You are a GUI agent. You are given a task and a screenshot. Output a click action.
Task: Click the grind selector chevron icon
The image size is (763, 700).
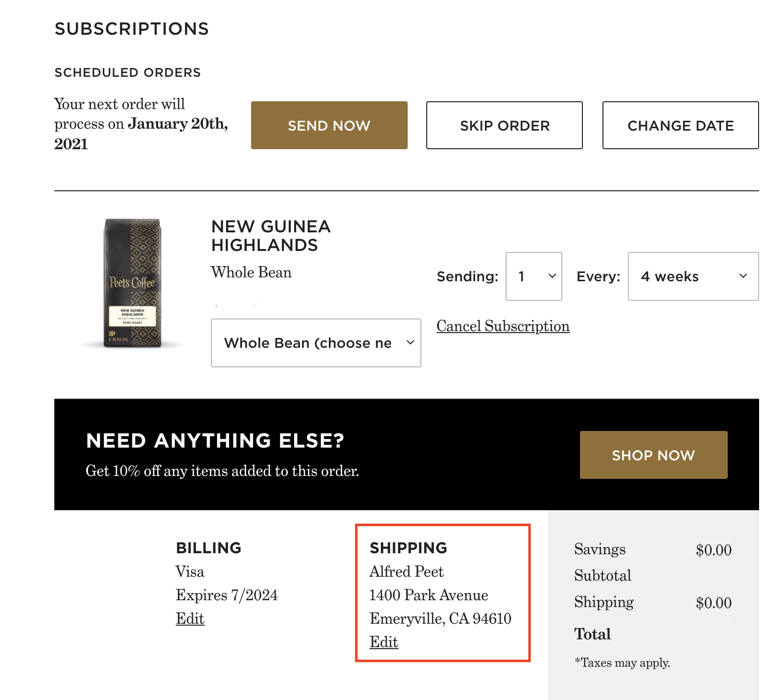coord(411,343)
